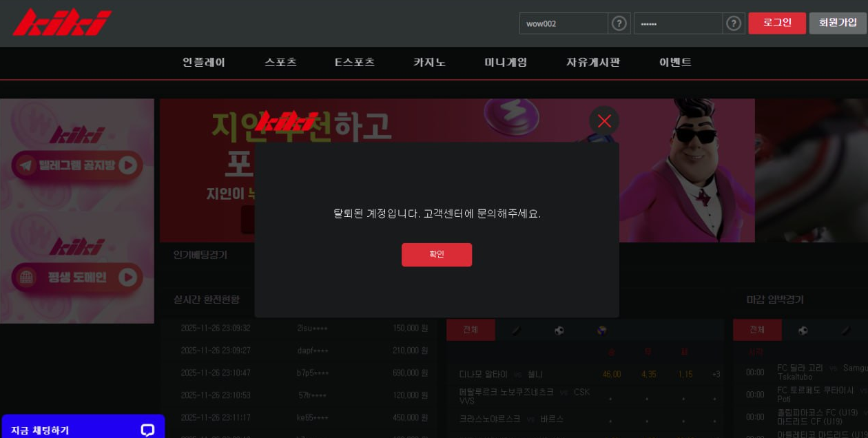Toggle 전체 filter under 마감 임박경기
868x438 pixels.
click(757, 330)
